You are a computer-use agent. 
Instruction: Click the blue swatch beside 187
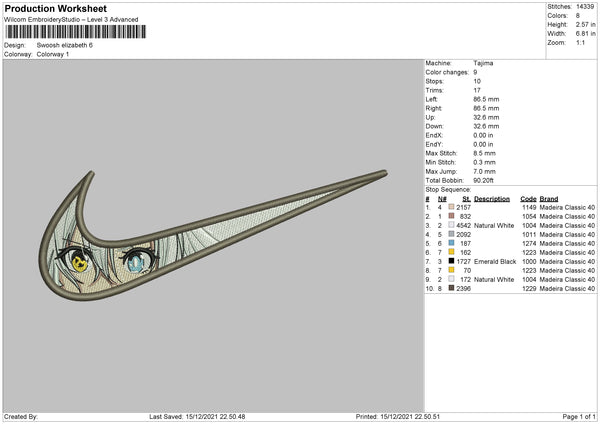click(452, 243)
